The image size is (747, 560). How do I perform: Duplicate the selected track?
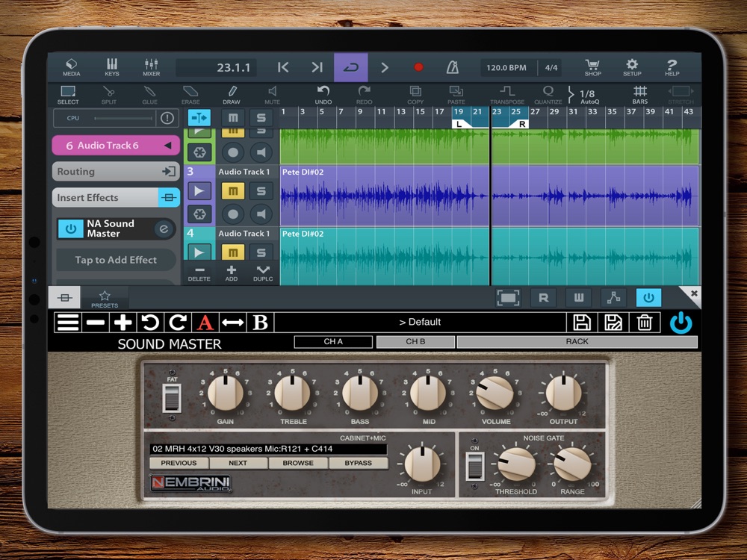[263, 273]
